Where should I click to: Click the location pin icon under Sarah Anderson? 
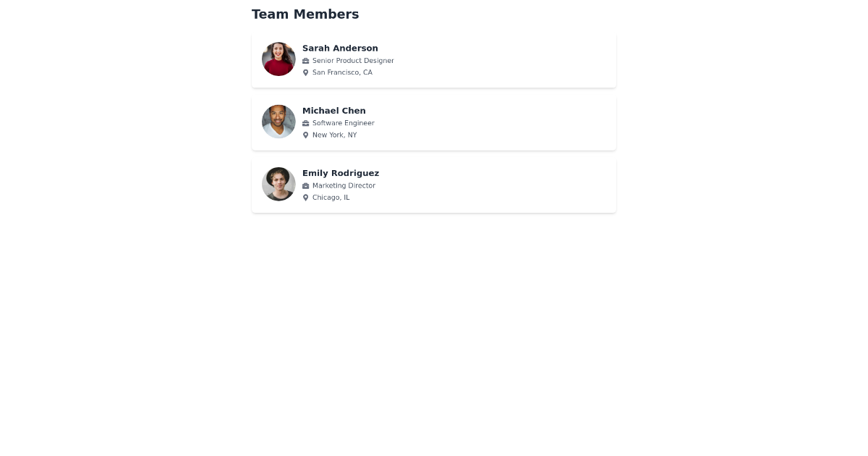pyautogui.click(x=306, y=72)
